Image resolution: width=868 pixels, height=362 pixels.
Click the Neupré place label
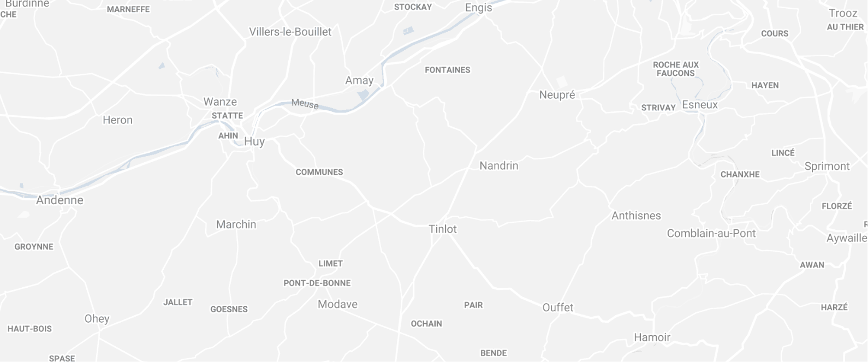tap(557, 95)
